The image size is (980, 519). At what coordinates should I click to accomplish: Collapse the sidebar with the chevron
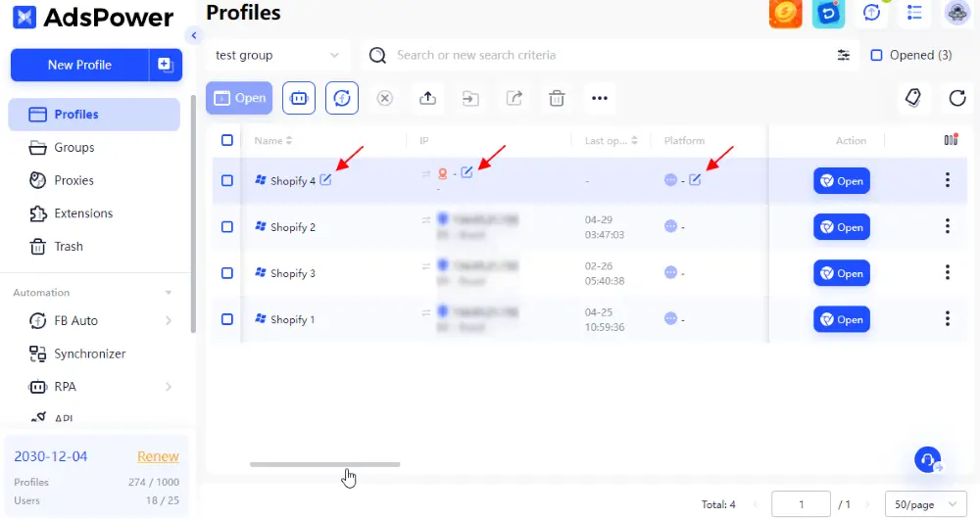(194, 35)
